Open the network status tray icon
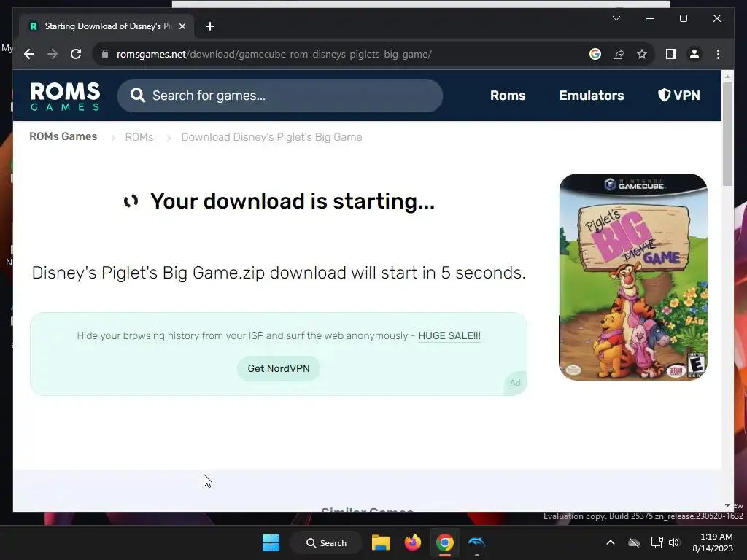This screenshot has height=560, width=747. 657,542
